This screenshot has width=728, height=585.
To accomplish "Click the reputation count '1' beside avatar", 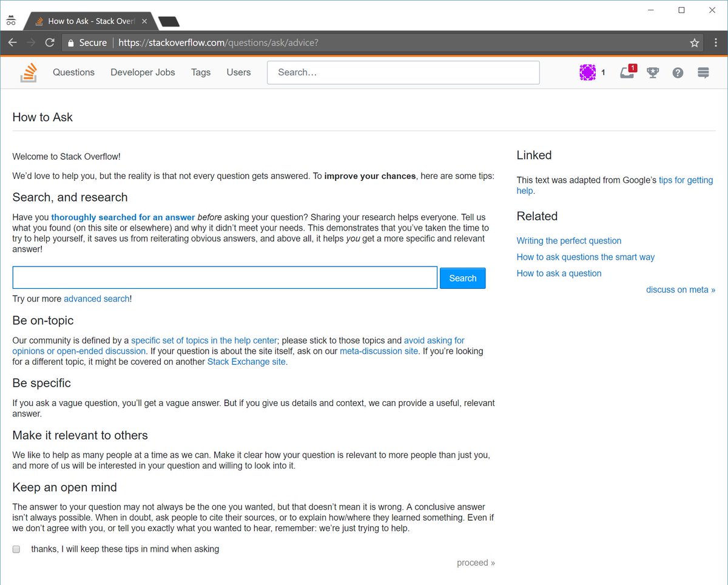I will point(603,72).
